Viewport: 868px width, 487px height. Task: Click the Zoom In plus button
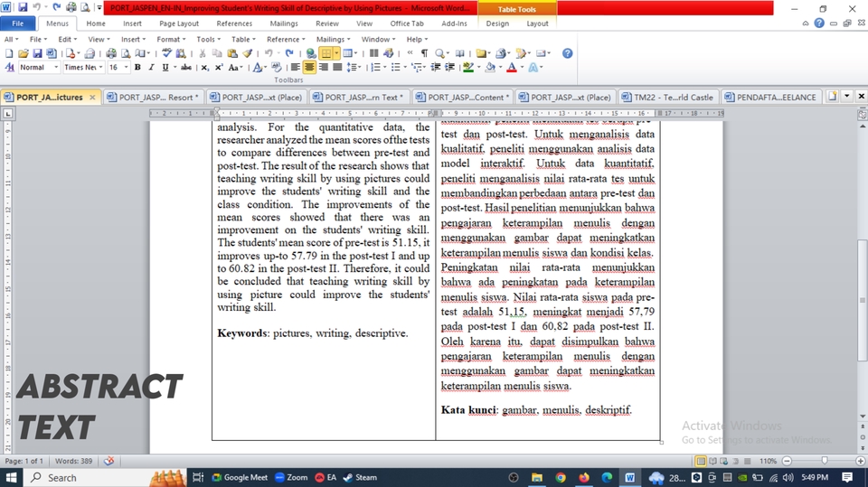tap(860, 461)
